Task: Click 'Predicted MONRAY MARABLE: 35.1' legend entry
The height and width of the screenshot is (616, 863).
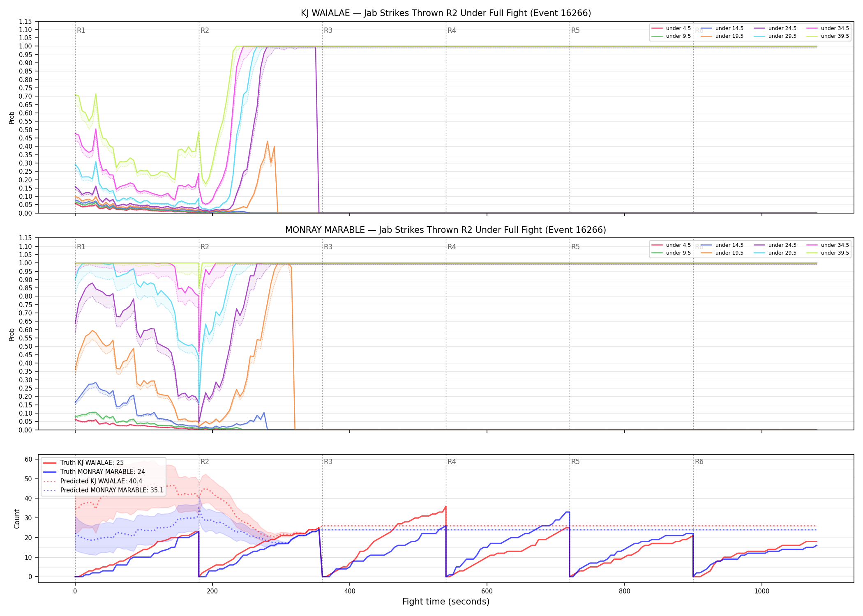Action: pos(104,490)
